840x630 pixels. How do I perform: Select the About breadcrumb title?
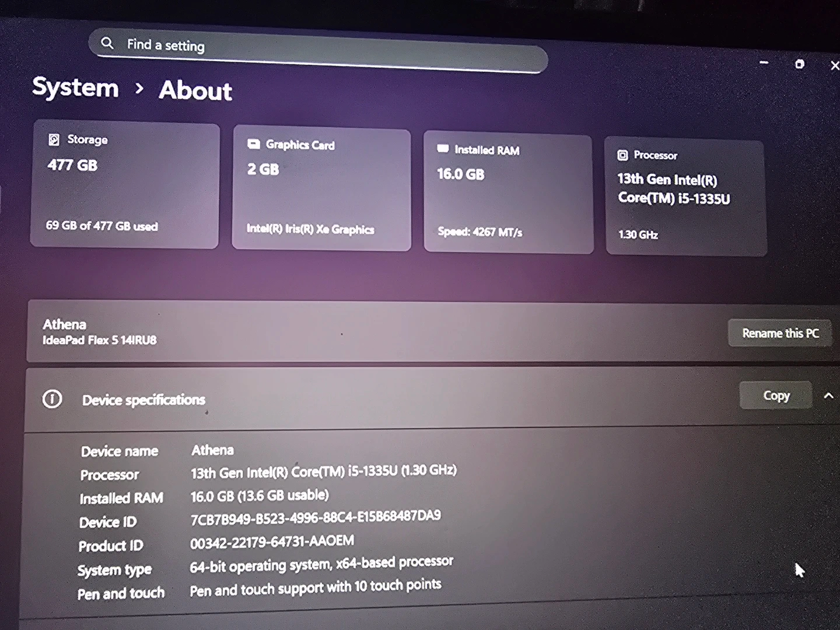(x=195, y=90)
